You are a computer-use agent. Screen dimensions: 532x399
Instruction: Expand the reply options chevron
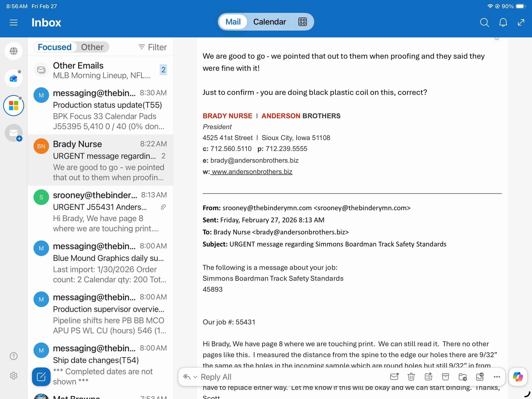(195, 377)
